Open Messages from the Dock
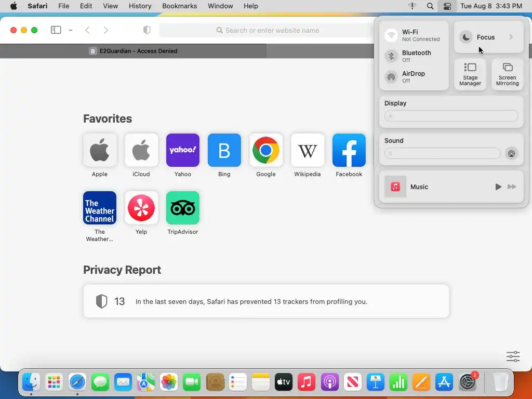 coord(100,382)
